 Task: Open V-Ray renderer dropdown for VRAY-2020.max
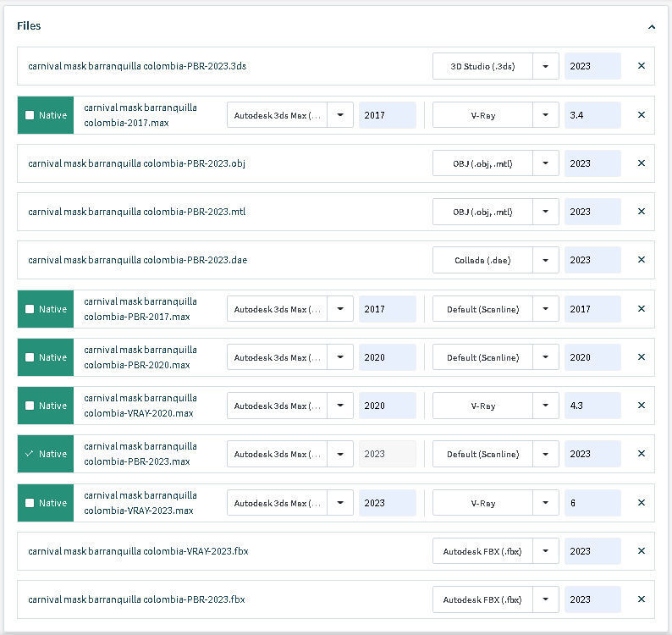click(546, 406)
